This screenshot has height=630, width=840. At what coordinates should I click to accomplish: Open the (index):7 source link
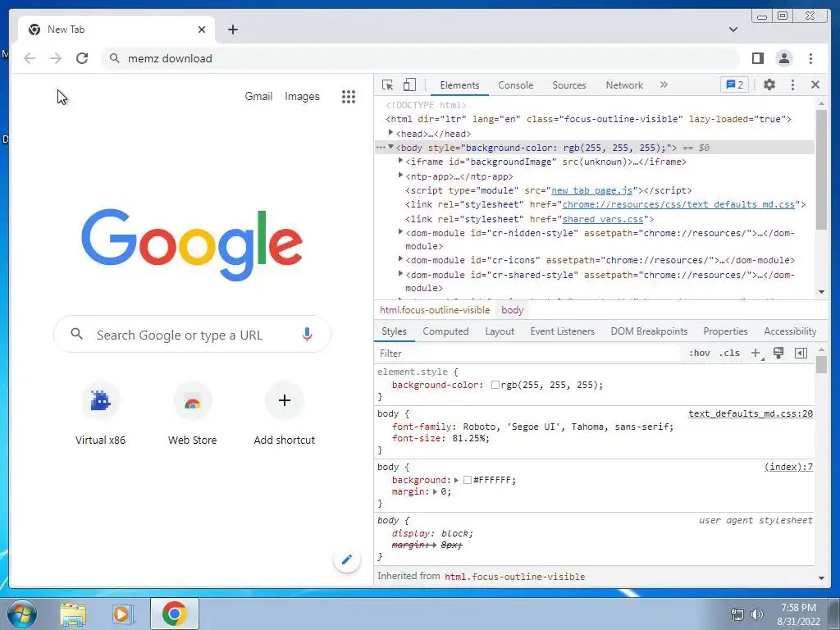pos(788,467)
